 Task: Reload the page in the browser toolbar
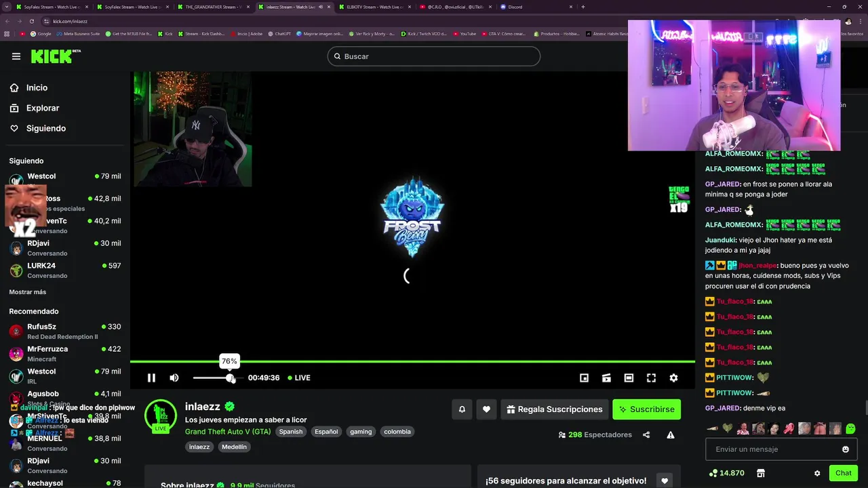[x=31, y=21]
